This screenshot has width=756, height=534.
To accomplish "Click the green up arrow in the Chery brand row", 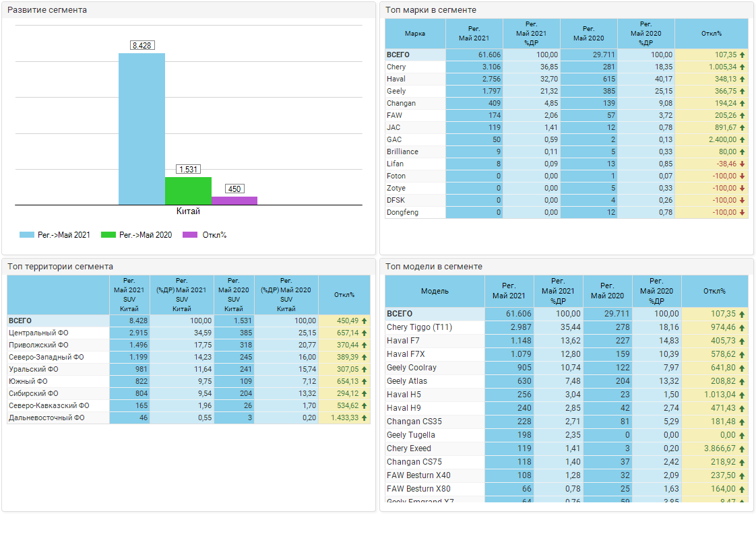I will pyautogui.click(x=742, y=67).
